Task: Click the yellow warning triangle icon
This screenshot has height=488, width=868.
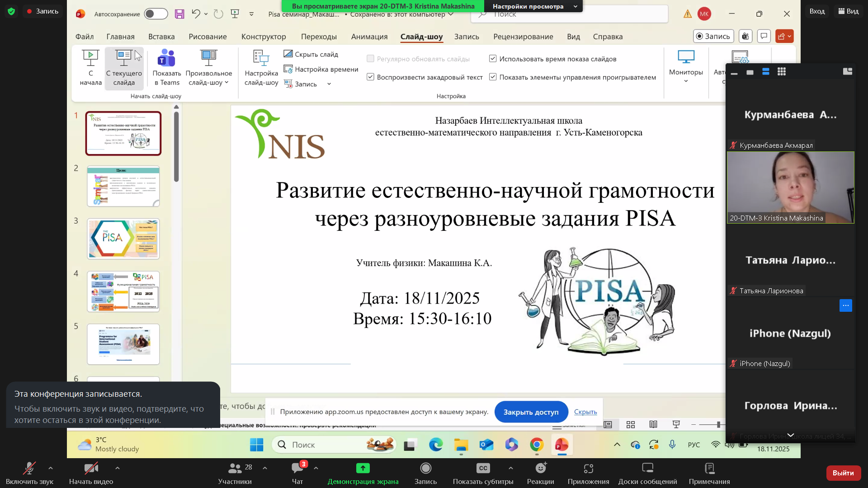Action: point(688,14)
